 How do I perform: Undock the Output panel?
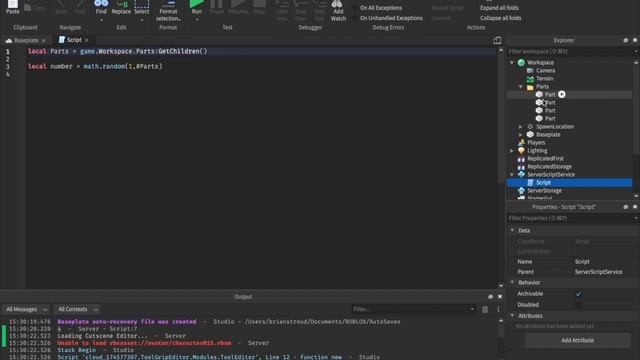tap(490, 297)
